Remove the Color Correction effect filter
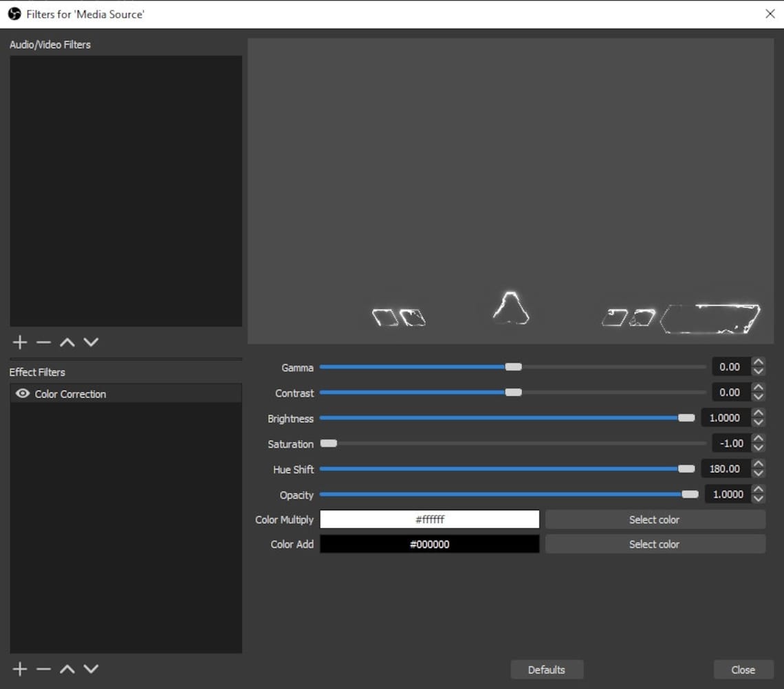 43,668
